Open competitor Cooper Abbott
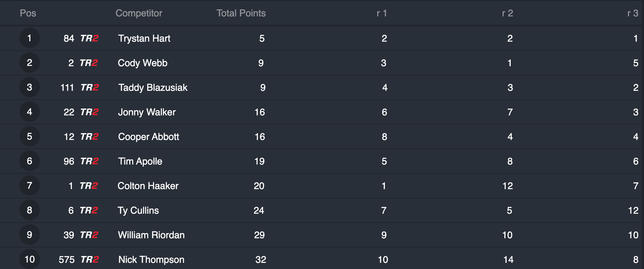The height and width of the screenshot is (269, 644). tap(149, 137)
